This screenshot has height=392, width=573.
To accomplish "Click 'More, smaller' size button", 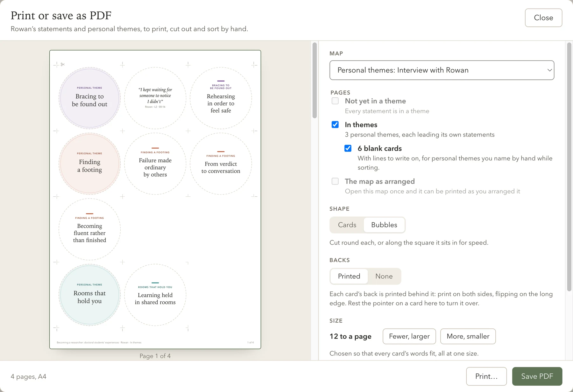I will (x=468, y=336).
